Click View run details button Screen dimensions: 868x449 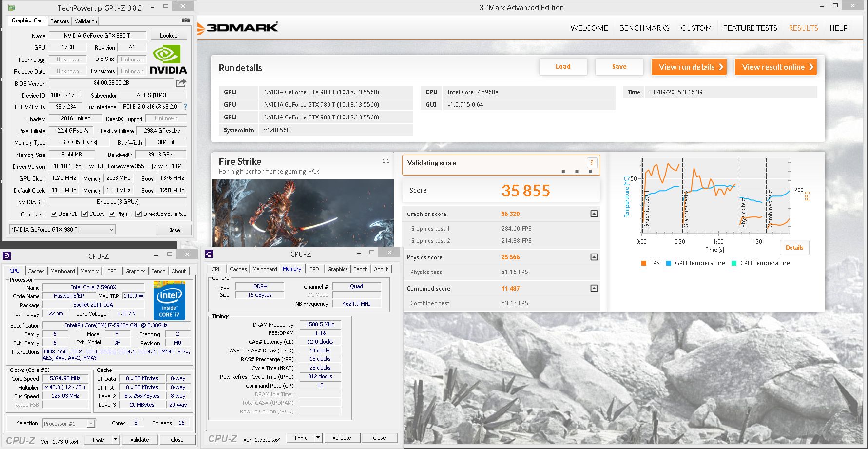point(689,67)
